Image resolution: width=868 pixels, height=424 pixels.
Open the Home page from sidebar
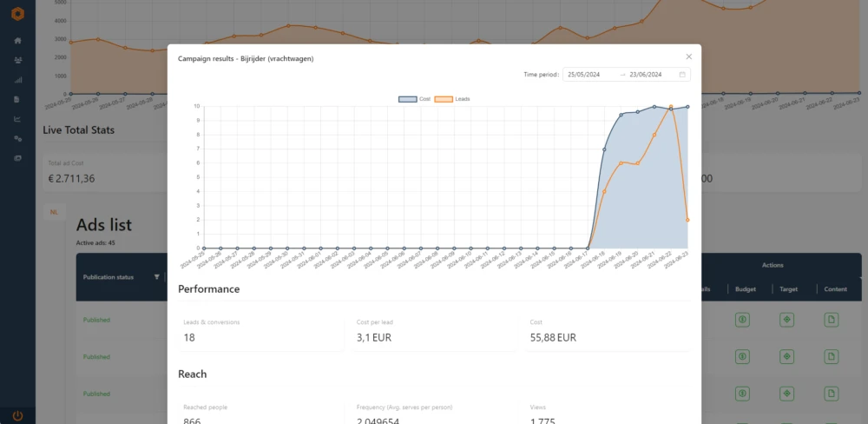coord(17,41)
